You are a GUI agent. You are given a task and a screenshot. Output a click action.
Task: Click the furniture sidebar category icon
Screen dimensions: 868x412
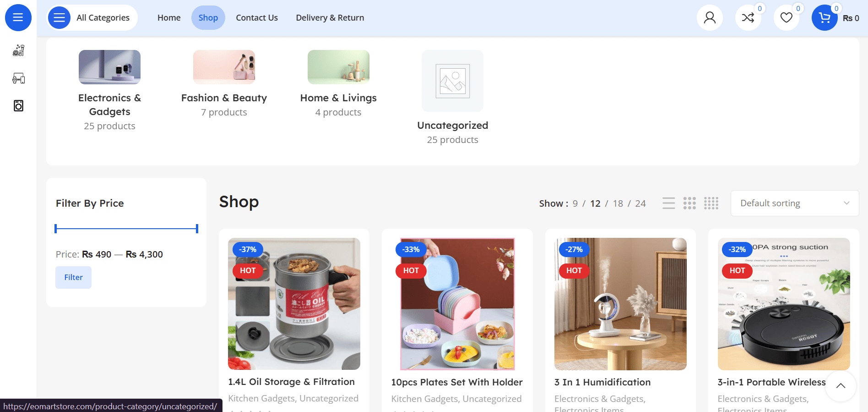18,78
